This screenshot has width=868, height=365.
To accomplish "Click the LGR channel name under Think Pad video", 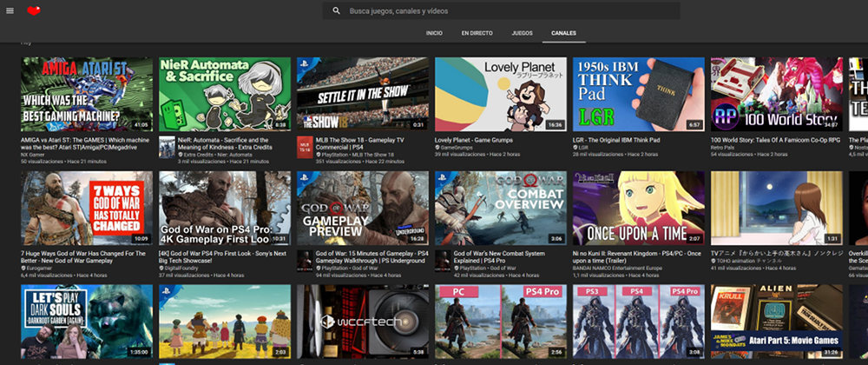I will click(583, 148).
